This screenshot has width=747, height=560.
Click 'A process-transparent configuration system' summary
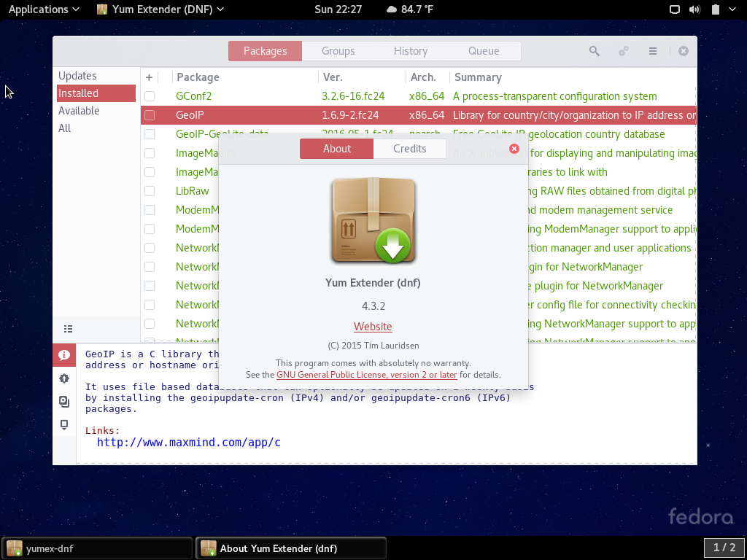(555, 96)
